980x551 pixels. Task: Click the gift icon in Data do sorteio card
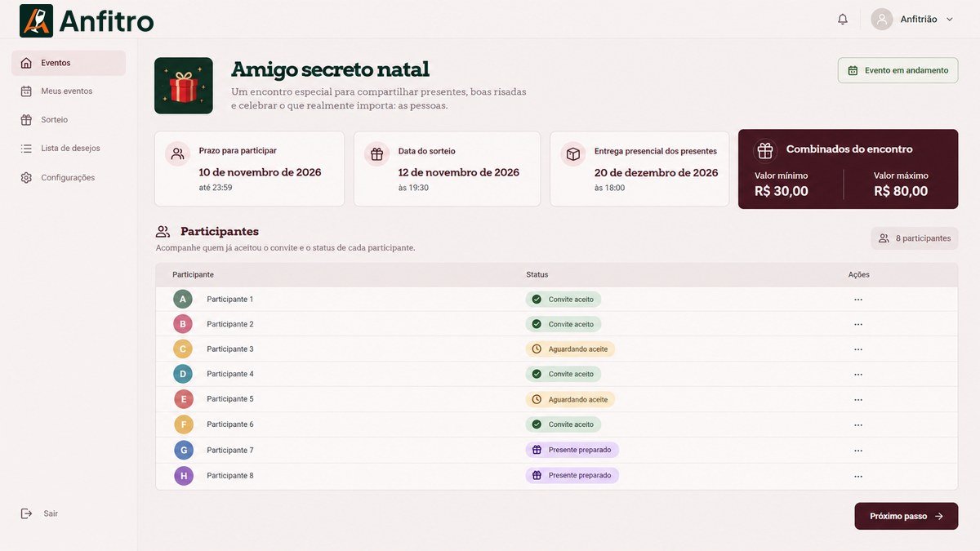point(376,153)
